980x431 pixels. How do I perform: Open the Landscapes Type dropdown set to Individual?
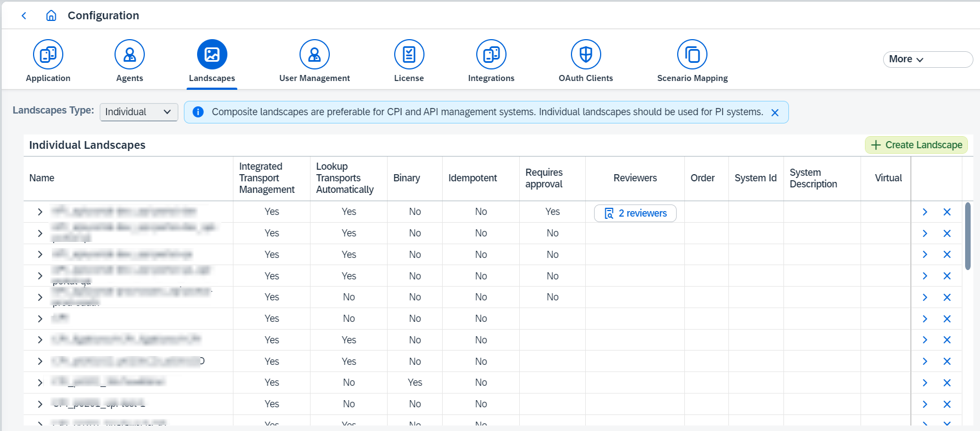tap(139, 112)
